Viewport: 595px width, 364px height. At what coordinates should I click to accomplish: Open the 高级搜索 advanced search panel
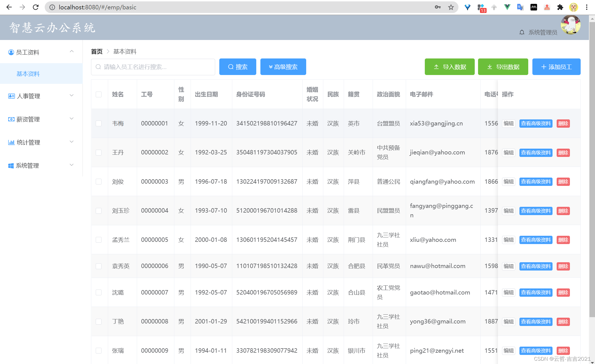[x=283, y=67]
